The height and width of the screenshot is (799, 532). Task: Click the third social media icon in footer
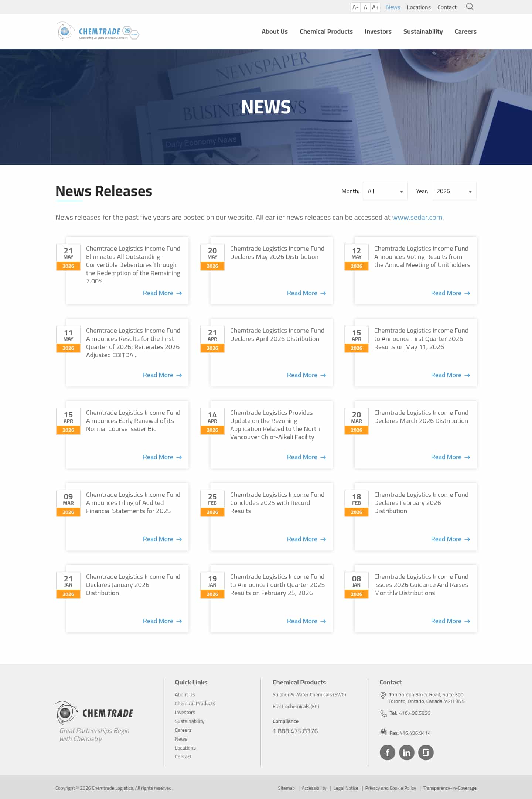click(x=426, y=752)
